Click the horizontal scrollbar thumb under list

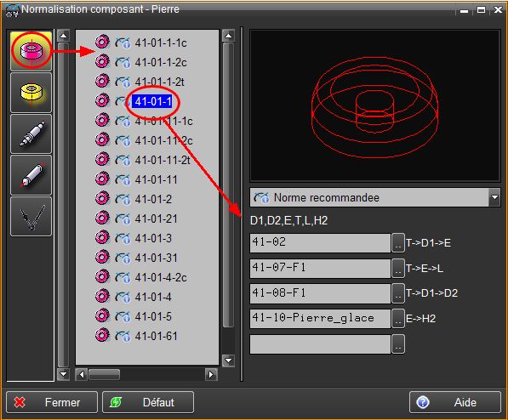coord(105,375)
